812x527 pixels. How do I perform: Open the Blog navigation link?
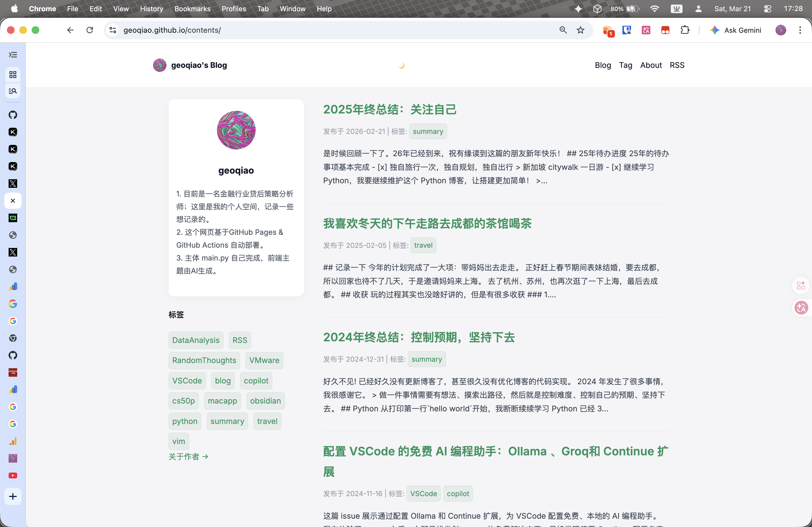point(603,65)
